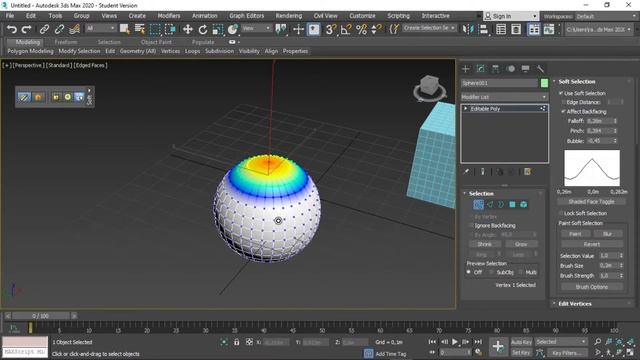This screenshot has width=640, height=360.
Task: Open the Motion panel tab
Action: pos(511,69)
